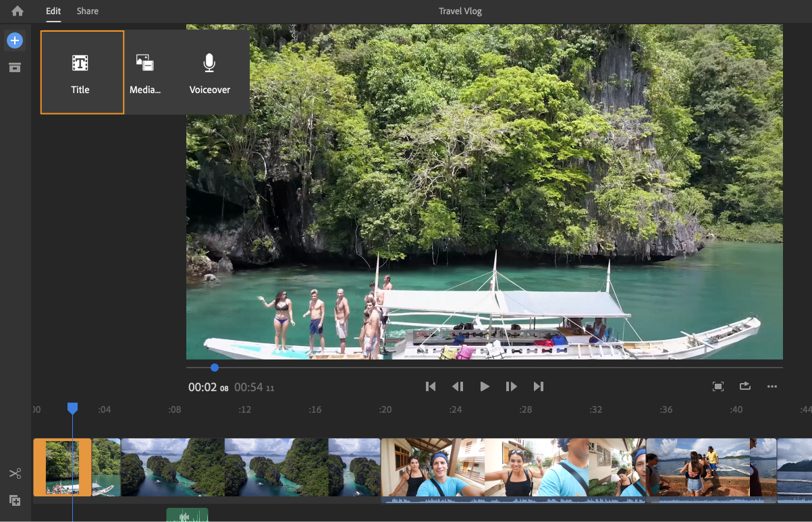Choose the Media option

[x=145, y=72]
